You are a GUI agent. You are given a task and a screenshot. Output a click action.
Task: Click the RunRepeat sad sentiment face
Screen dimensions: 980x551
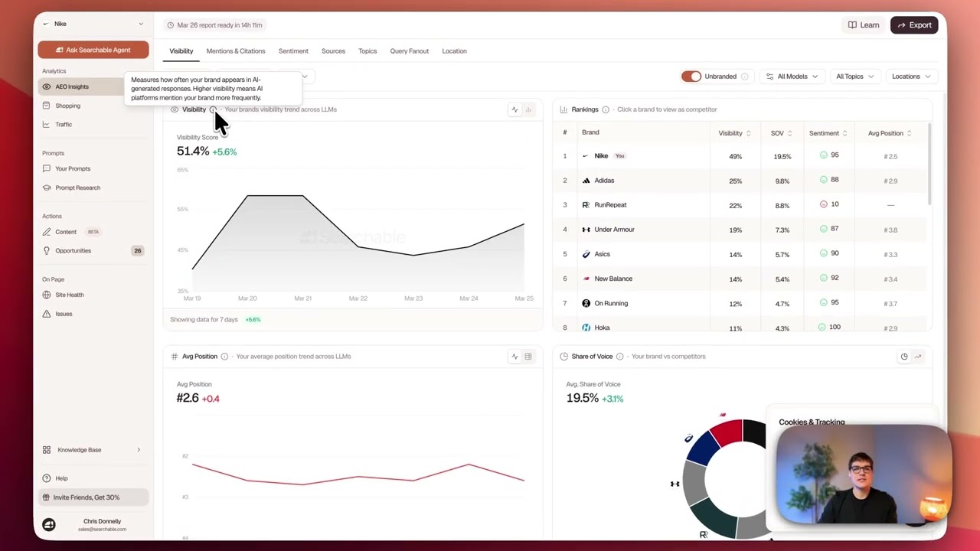[824, 204]
